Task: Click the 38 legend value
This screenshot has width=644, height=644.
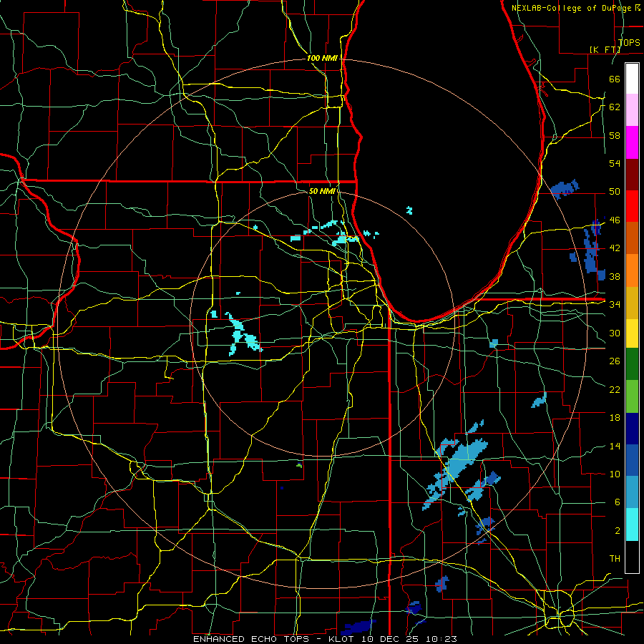Action: (x=615, y=276)
